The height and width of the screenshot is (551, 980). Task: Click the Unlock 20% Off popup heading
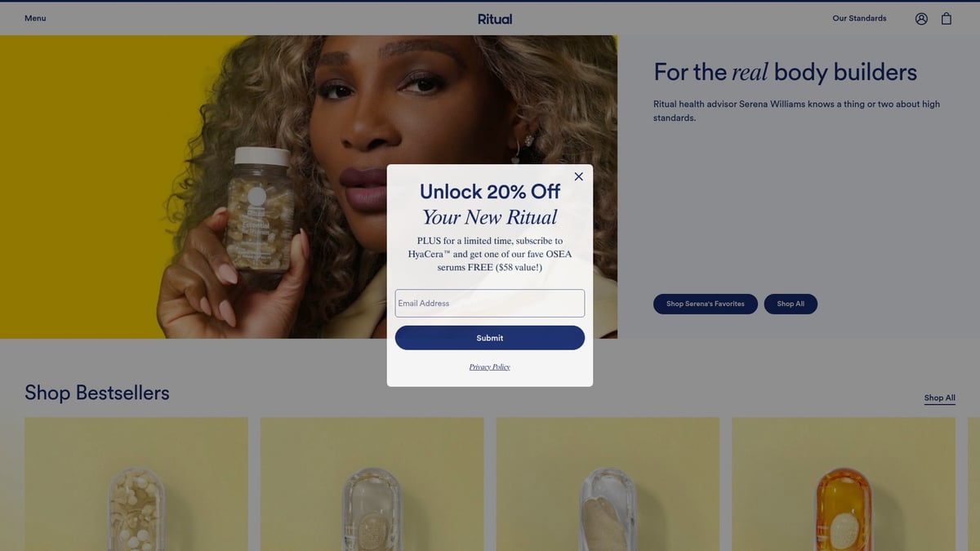(x=490, y=192)
